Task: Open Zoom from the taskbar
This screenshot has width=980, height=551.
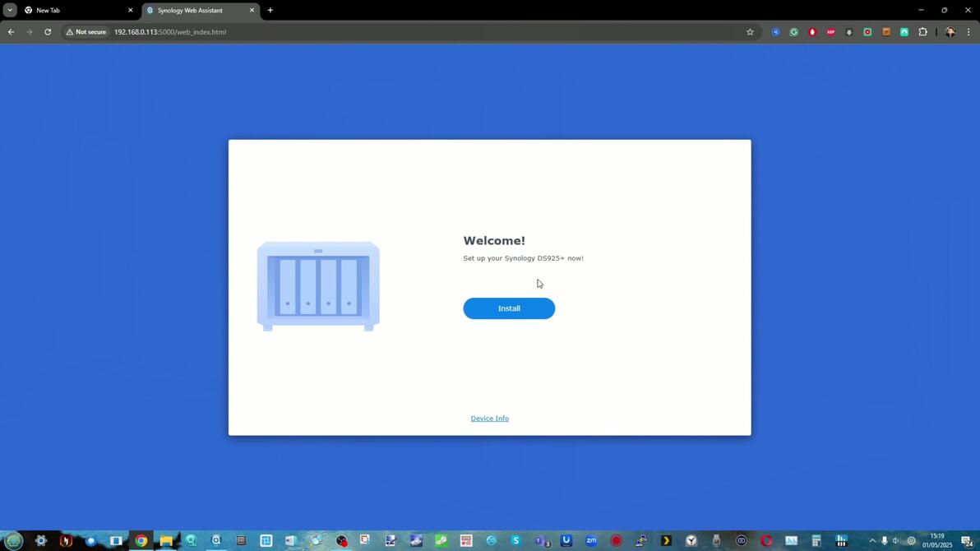Action: [x=591, y=540]
